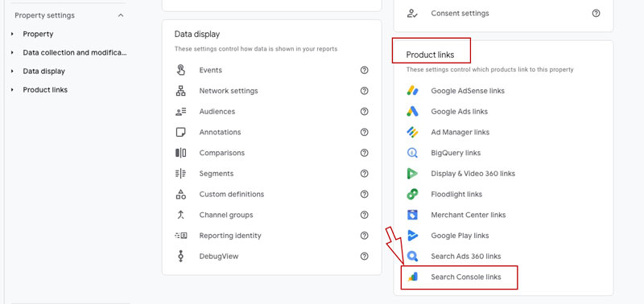Click the Search Ads 360 icon
This screenshot has height=304, width=644.
412,256
